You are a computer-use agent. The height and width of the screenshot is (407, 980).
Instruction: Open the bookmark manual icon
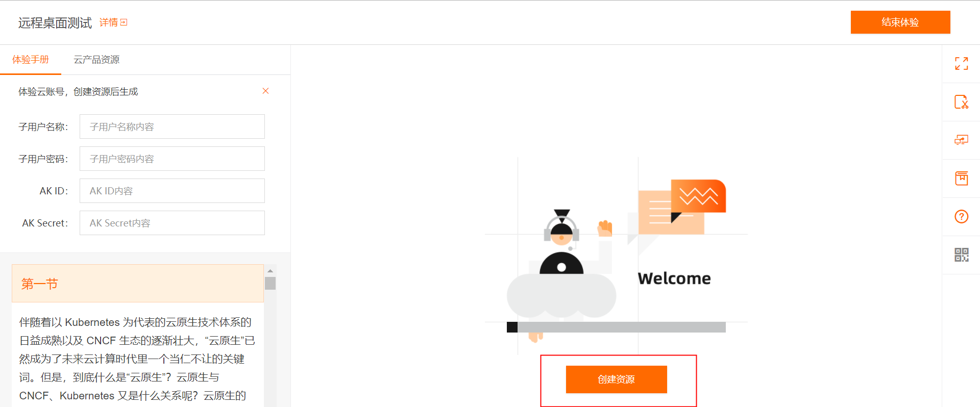tap(961, 179)
